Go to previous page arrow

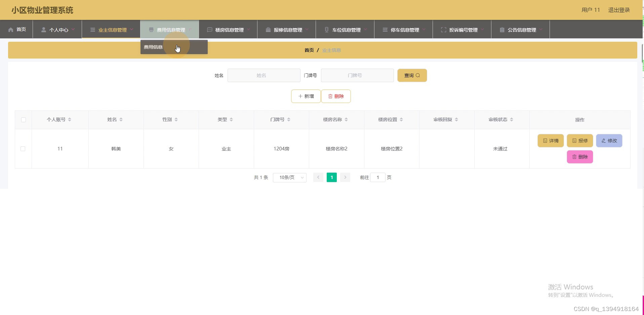[x=318, y=177]
